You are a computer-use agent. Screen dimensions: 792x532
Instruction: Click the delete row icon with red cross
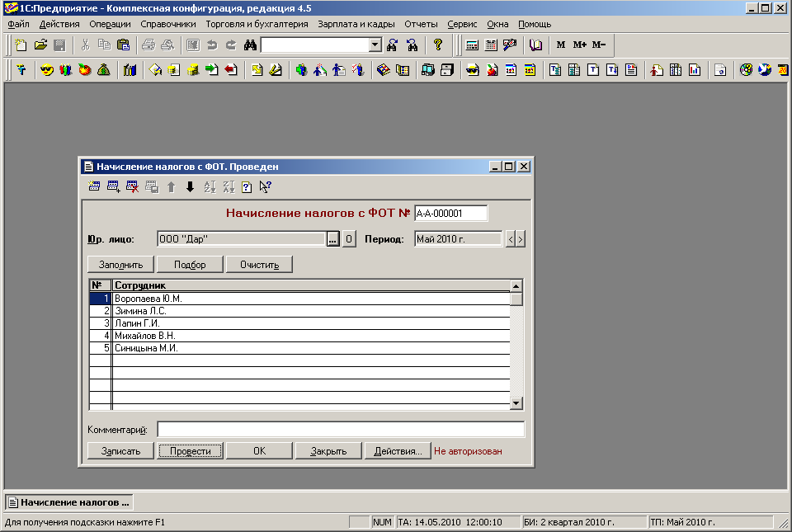click(133, 186)
